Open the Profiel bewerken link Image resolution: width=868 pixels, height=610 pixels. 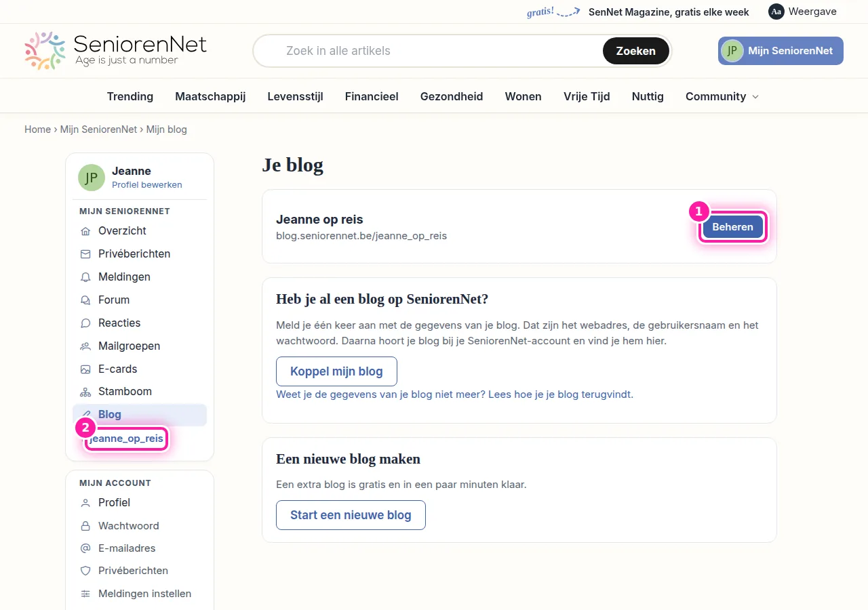(x=147, y=185)
